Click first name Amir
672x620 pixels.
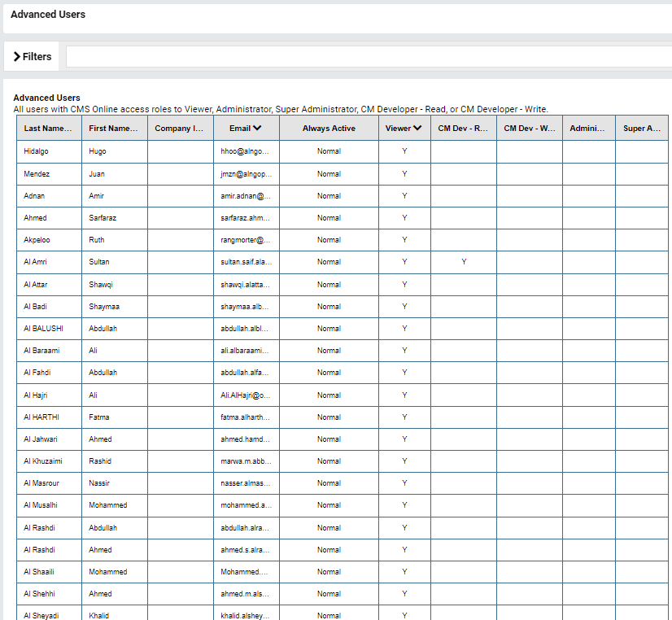[96, 196]
